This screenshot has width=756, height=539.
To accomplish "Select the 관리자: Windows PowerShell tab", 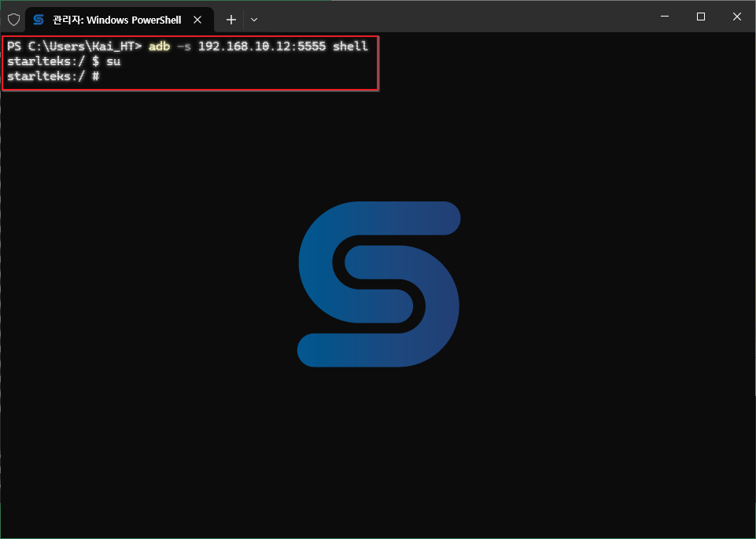I will (x=119, y=20).
